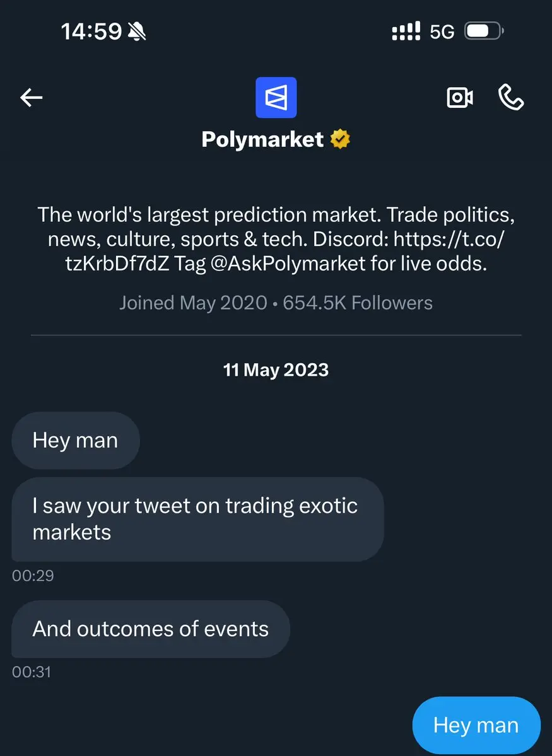The height and width of the screenshot is (756, 552).
Task: Start a video call with Polymarket
Action: pyautogui.click(x=460, y=97)
